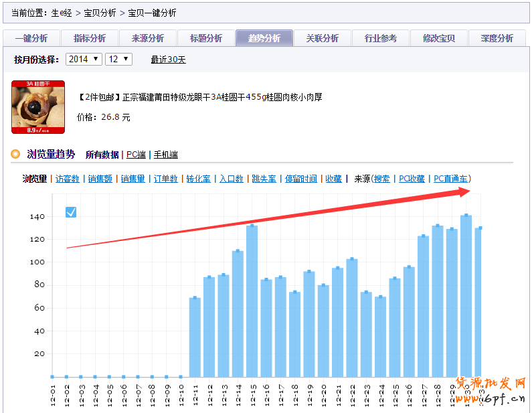Viewport: 532px width, 413px height.
Task: Filter data by 手机端
Action: (x=165, y=155)
